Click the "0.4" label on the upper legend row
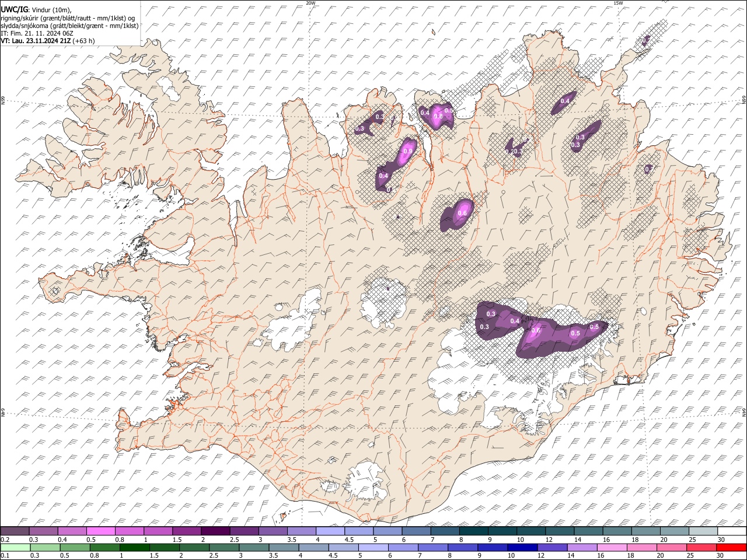The height and width of the screenshot is (560, 747). [62, 540]
